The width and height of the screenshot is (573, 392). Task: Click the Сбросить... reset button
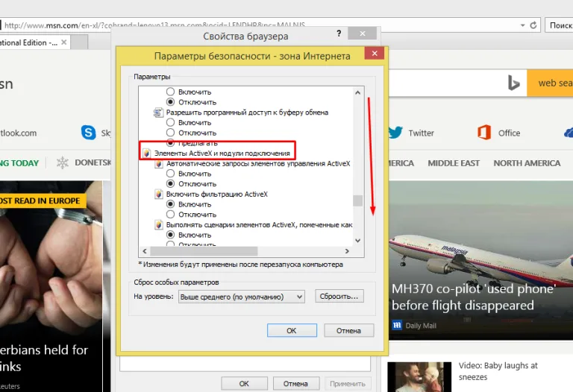[x=339, y=296]
